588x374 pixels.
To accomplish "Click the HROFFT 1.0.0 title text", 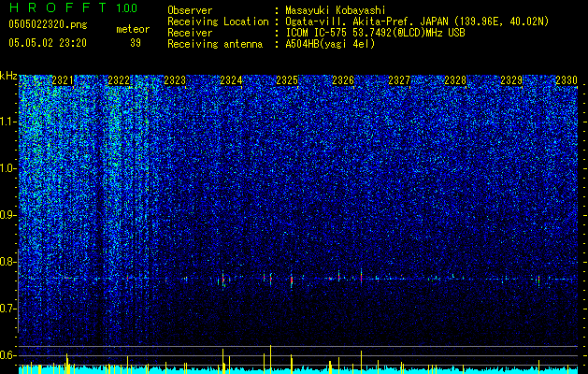I will click(x=73, y=7).
